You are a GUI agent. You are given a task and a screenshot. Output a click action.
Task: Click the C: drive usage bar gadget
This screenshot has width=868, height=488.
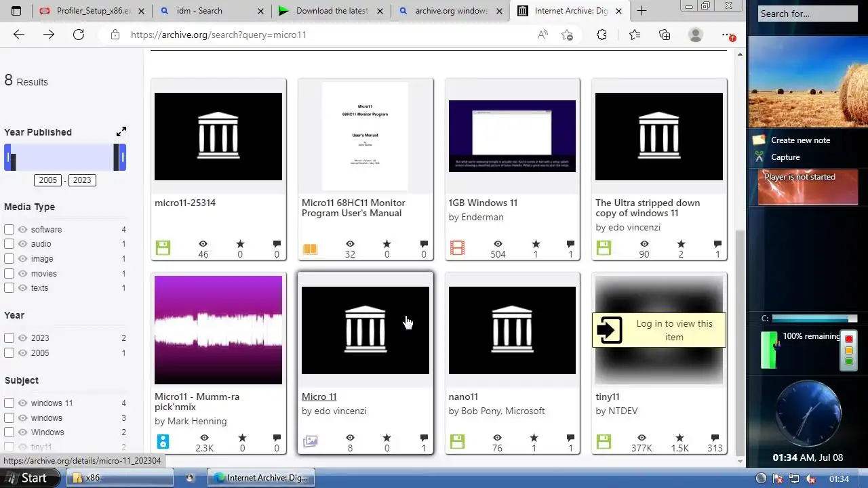(814, 319)
